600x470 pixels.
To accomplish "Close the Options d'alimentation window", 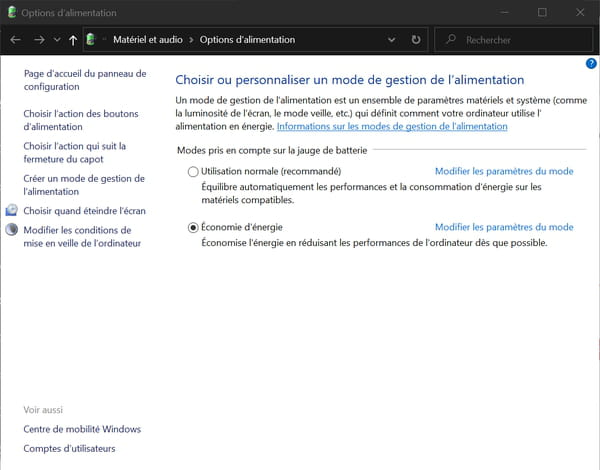I will 580,12.
